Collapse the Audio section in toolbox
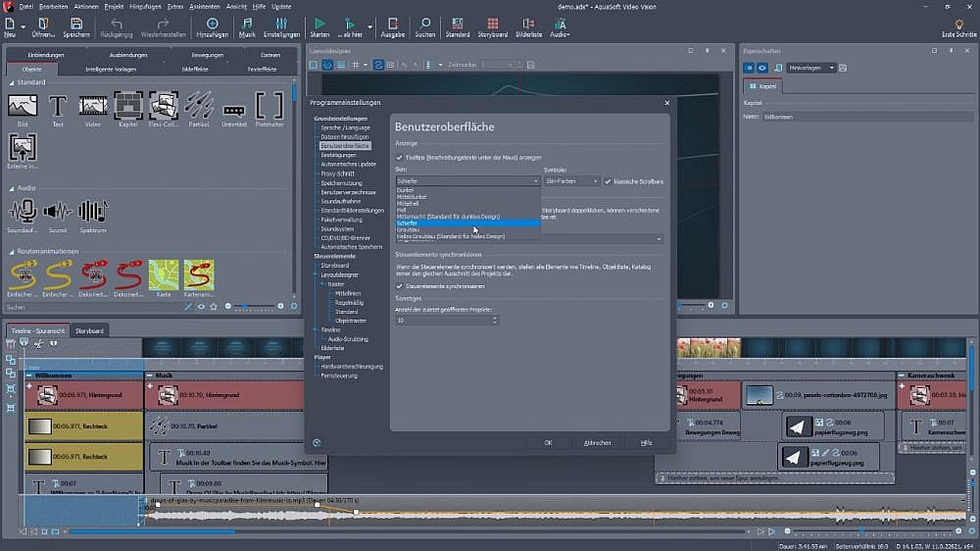 [11, 187]
